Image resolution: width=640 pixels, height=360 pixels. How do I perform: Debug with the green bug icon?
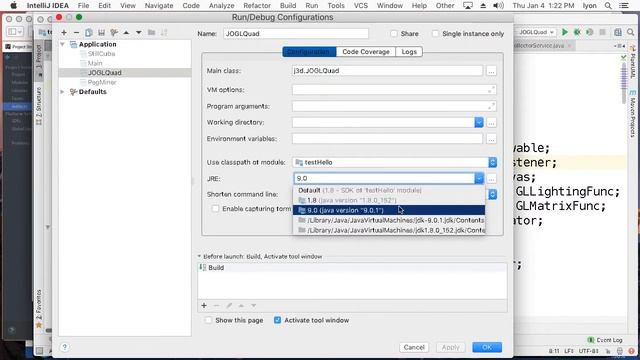tap(577, 32)
